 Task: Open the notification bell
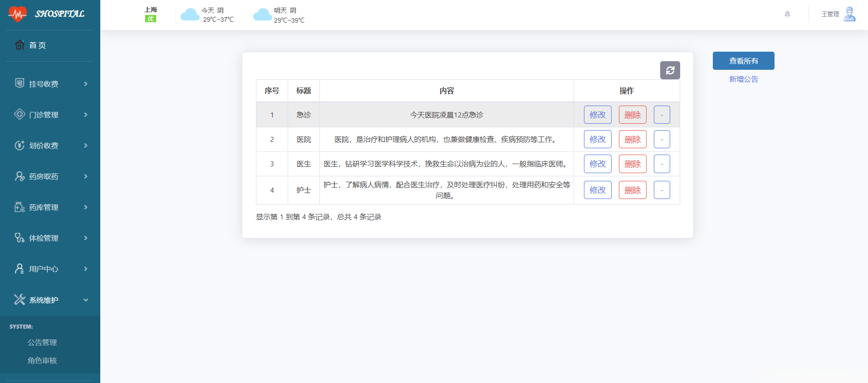788,14
